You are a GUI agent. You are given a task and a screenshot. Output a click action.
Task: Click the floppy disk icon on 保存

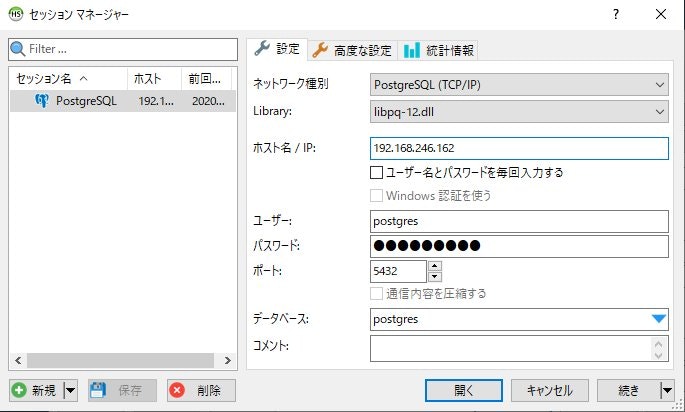(98, 390)
